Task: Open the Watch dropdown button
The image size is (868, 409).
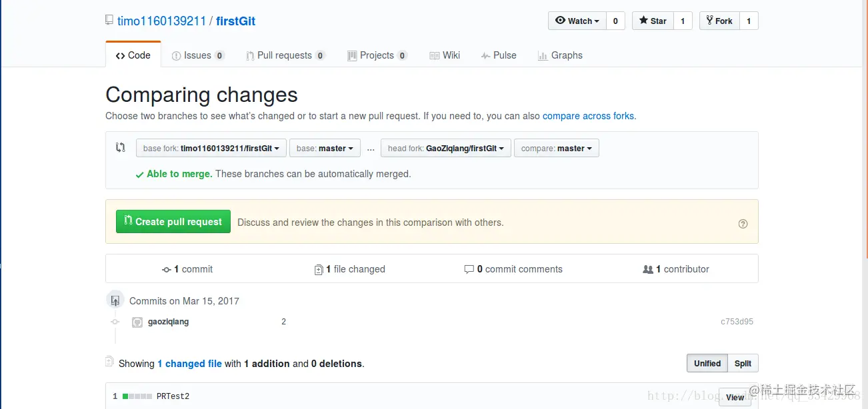Action: [x=577, y=21]
